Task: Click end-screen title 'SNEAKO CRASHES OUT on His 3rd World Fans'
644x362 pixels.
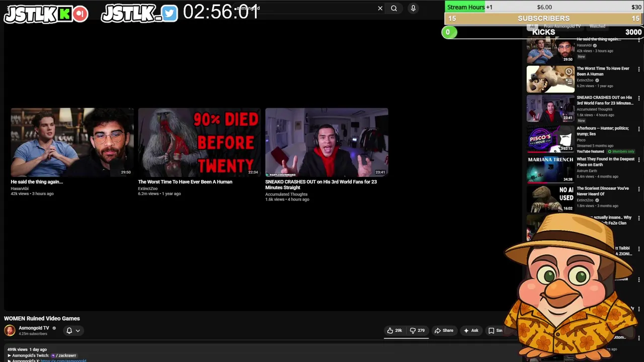Action: click(x=321, y=185)
